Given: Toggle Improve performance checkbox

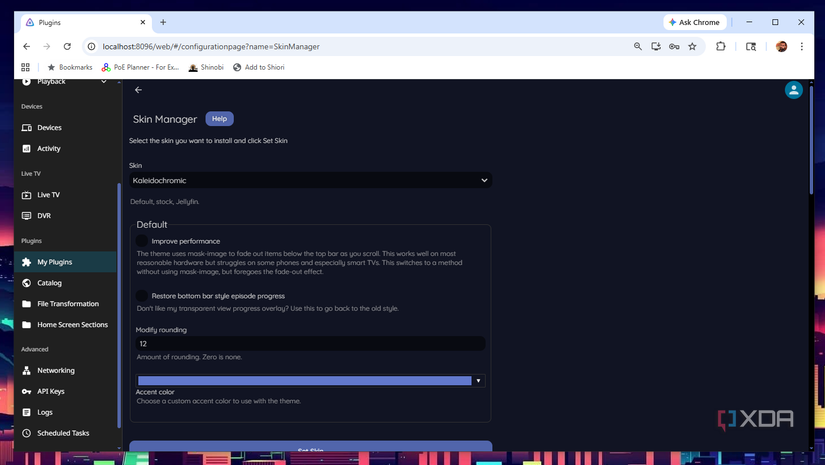Looking at the screenshot, I should pos(142,241).
